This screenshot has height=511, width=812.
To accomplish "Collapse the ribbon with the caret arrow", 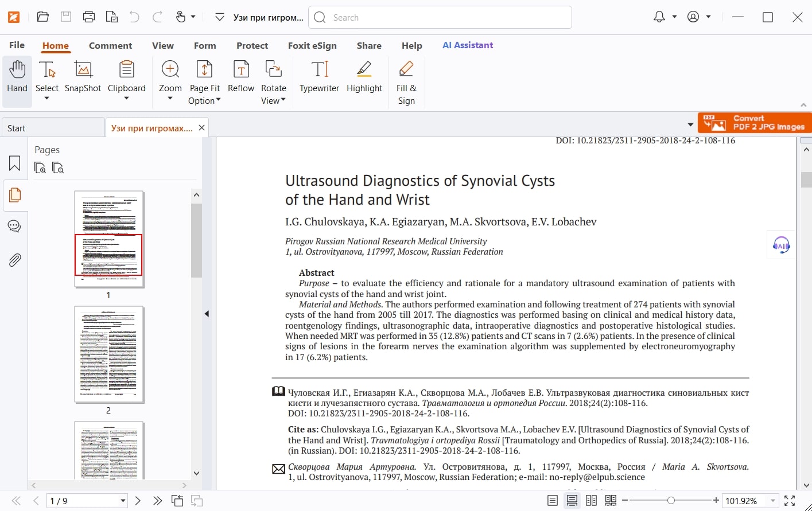I will (x=803, y=105).
